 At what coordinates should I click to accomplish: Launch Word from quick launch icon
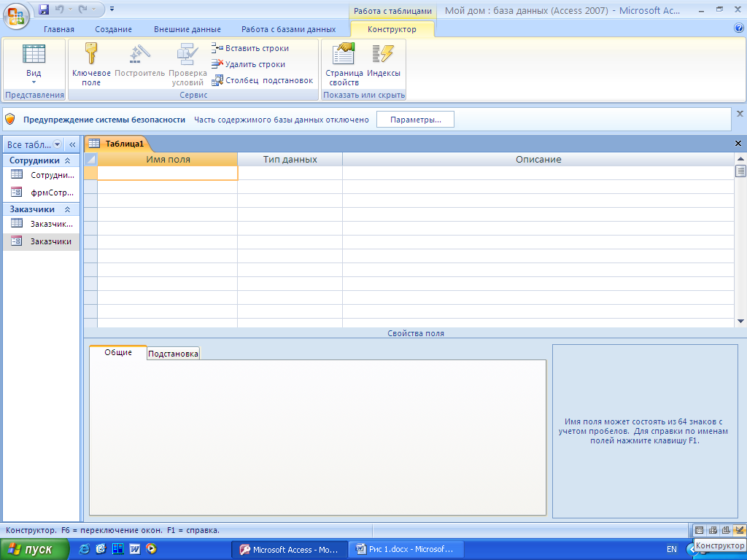pyautogui.click(x=135, y=549)
